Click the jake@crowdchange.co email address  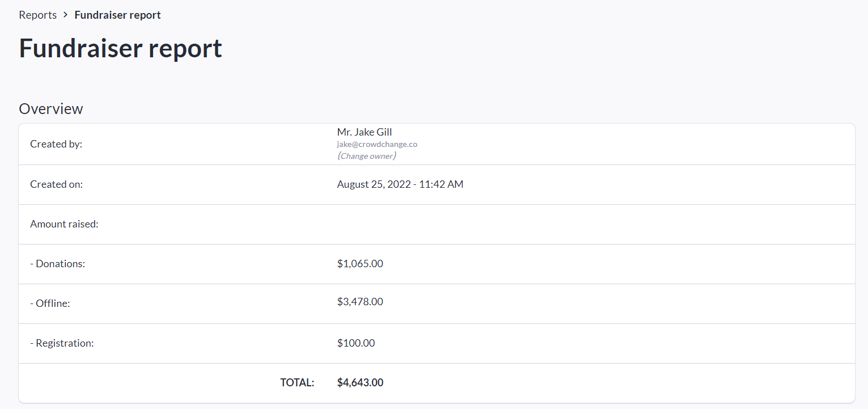pos(377,144)
